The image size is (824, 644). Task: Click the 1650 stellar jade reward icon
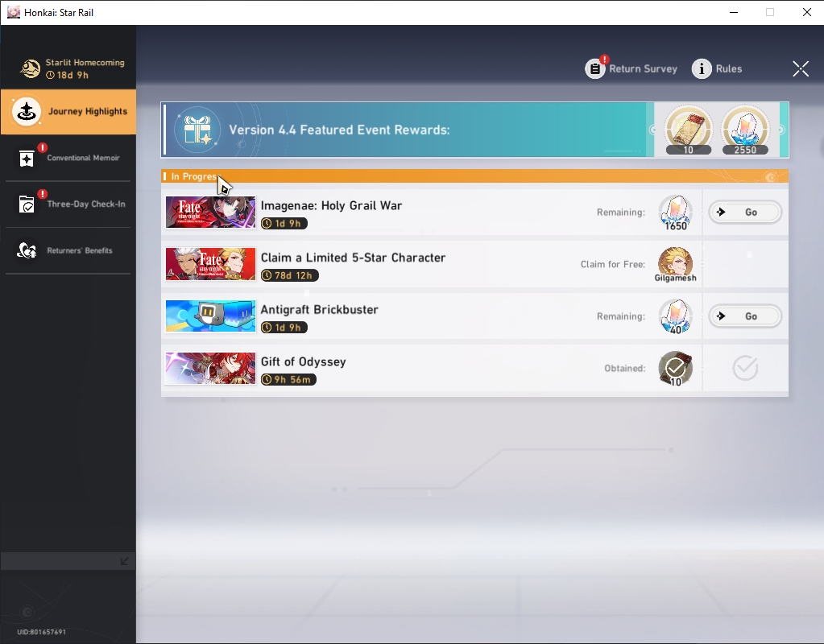[675, 213]
